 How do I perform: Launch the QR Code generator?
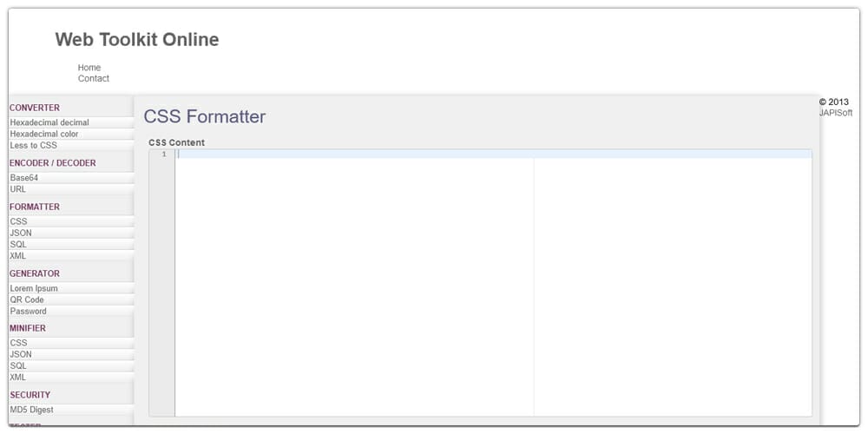(x=27, y=299)
